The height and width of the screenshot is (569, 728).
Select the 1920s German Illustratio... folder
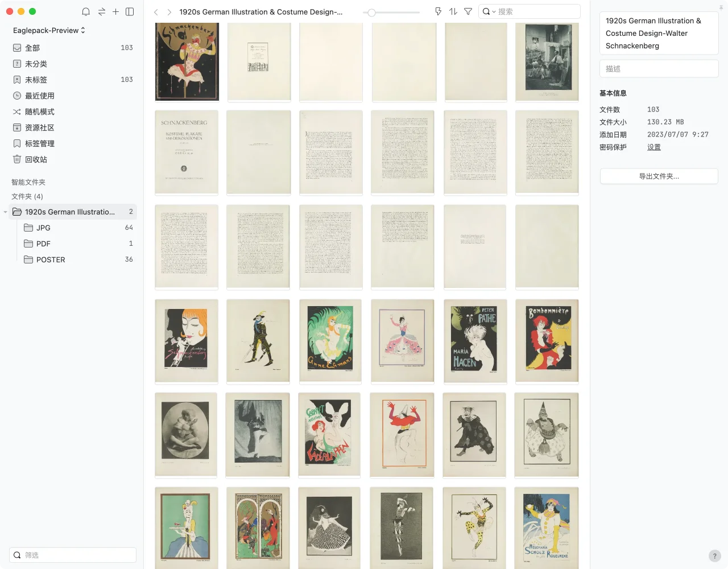[x=73, y=212]
